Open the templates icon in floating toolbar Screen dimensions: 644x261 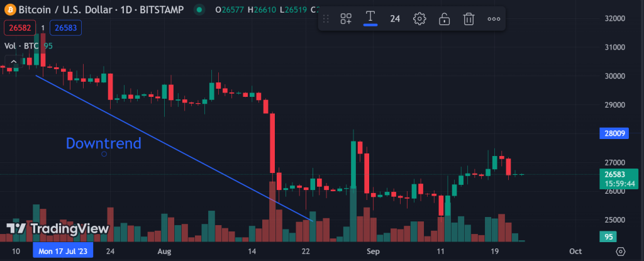[x=346, y=18]
